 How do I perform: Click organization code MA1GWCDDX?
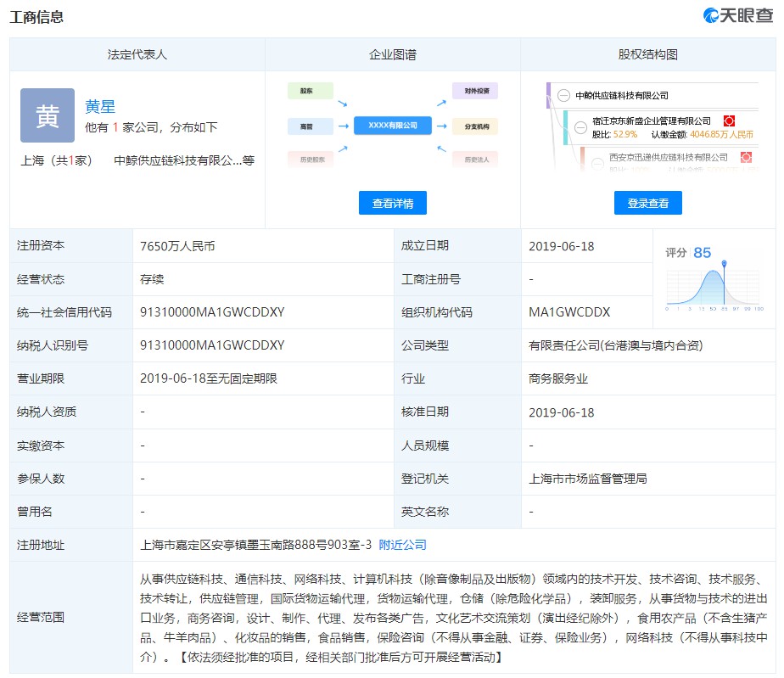(569, 312)
